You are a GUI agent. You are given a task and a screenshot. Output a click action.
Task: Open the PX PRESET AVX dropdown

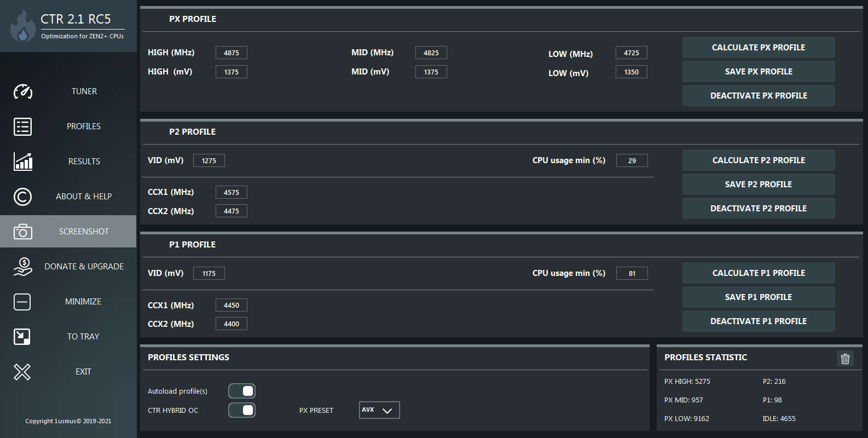tap(379, 410)
